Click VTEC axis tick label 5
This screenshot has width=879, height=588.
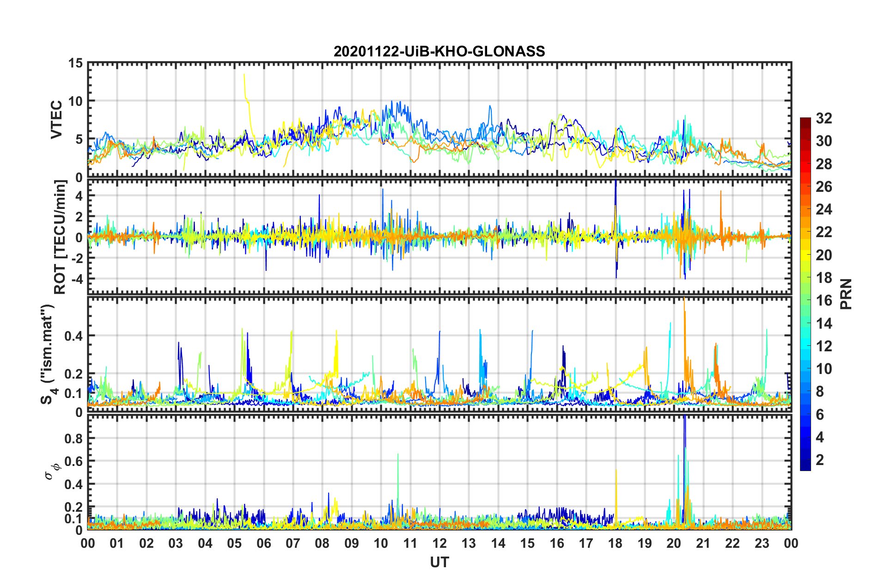[x=79, y=139]
